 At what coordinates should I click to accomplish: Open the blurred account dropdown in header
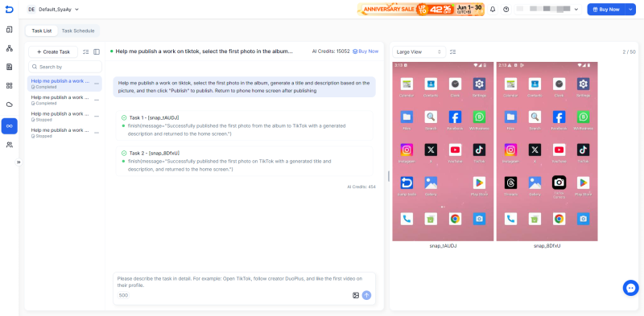click(x=548, y=9)
